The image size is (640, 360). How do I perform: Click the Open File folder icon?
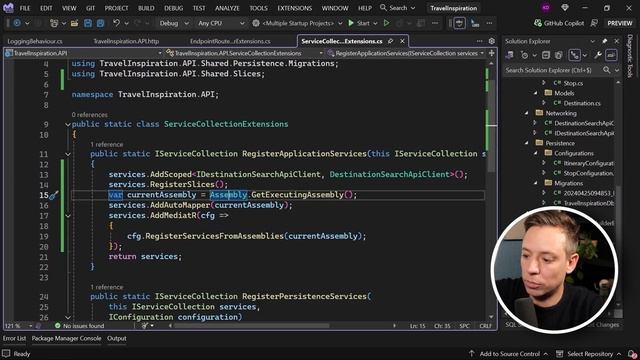click(x=74, y=23)
